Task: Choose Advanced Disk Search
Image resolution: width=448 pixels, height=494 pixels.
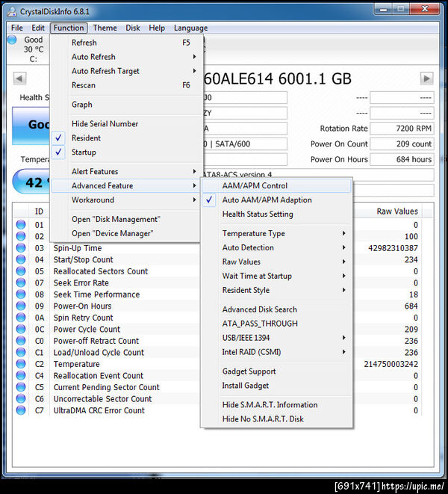Action: pyautogui.click(x=276, y=309)
